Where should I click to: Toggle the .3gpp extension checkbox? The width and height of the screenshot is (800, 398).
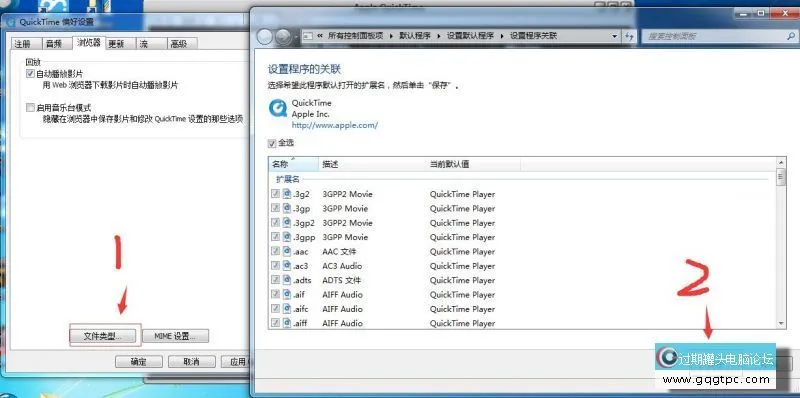tap(275, 237)
